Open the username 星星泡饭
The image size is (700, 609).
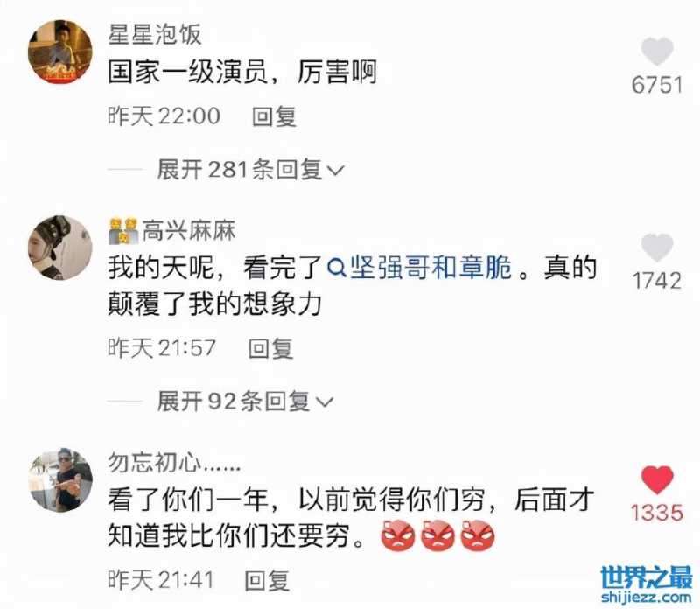155,34
